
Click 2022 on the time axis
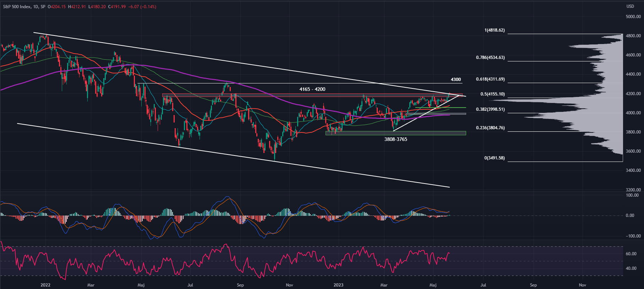coord(45,285)
